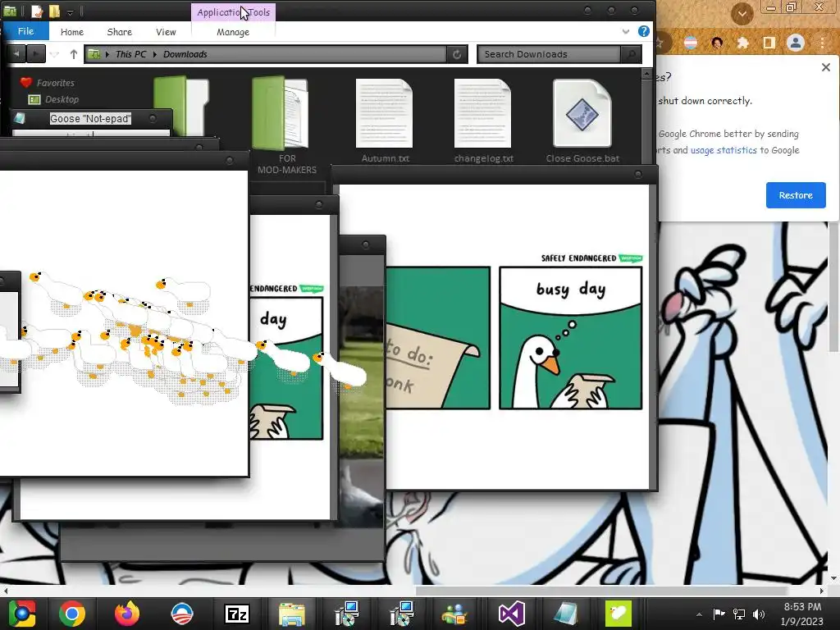Open the Chrome three-dot menu
This screenshot has width=840, height=630.
822,43
